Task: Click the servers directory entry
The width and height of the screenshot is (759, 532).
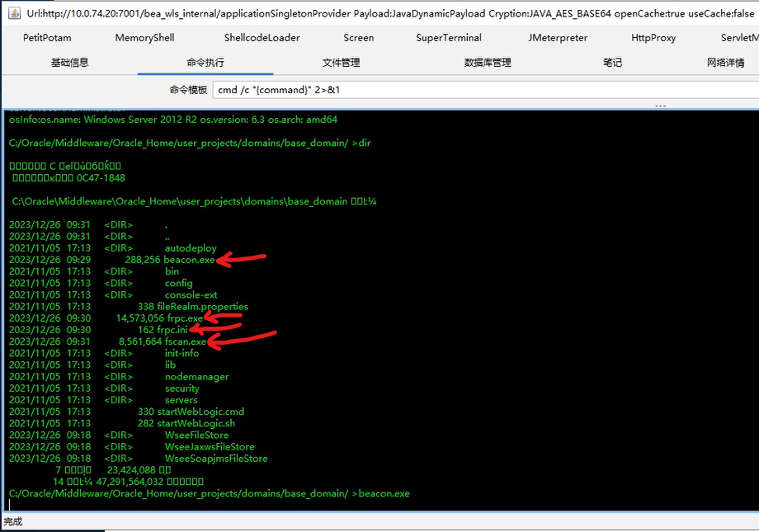Action: (181, 400)
